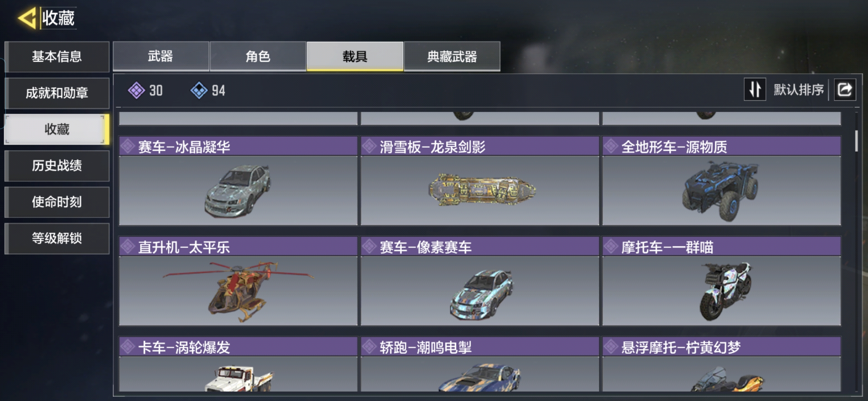Select the 直升机-太平乐 helicopter thumbnail
The width and height of the screenshot is (868, 401).
[238, 291]
